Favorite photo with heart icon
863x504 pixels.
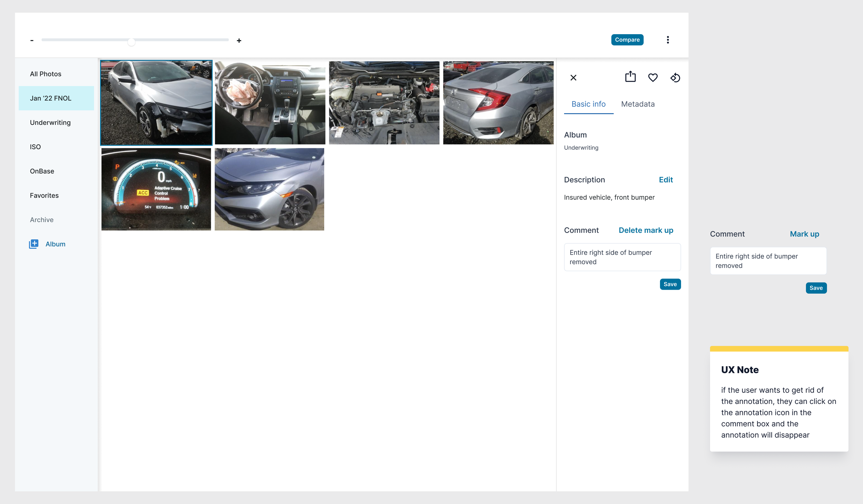pos(652,78)
